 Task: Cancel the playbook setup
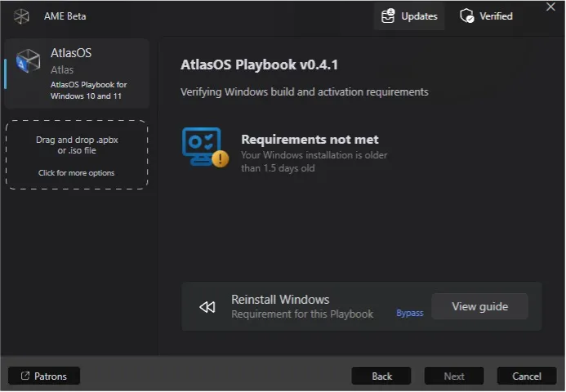(x=527, y=376)
